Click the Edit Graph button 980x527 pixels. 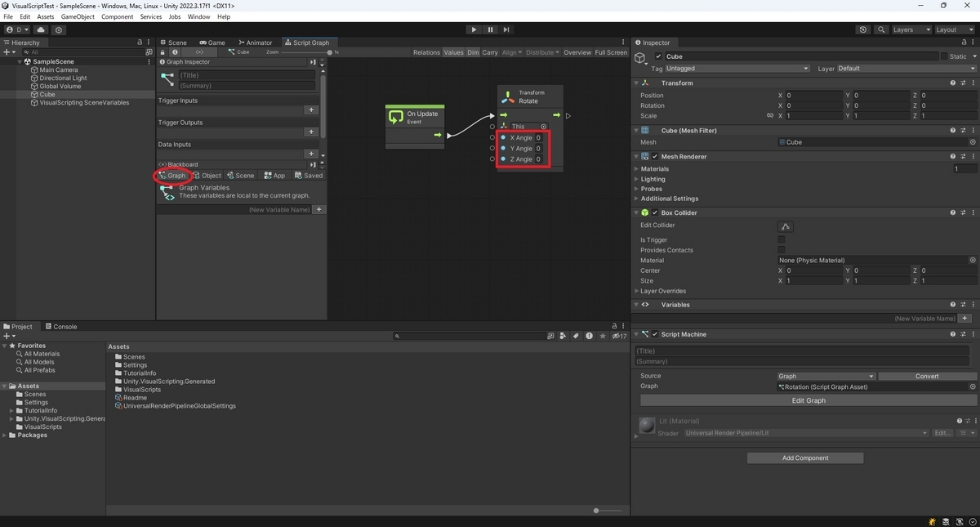[x=808, y=400]
